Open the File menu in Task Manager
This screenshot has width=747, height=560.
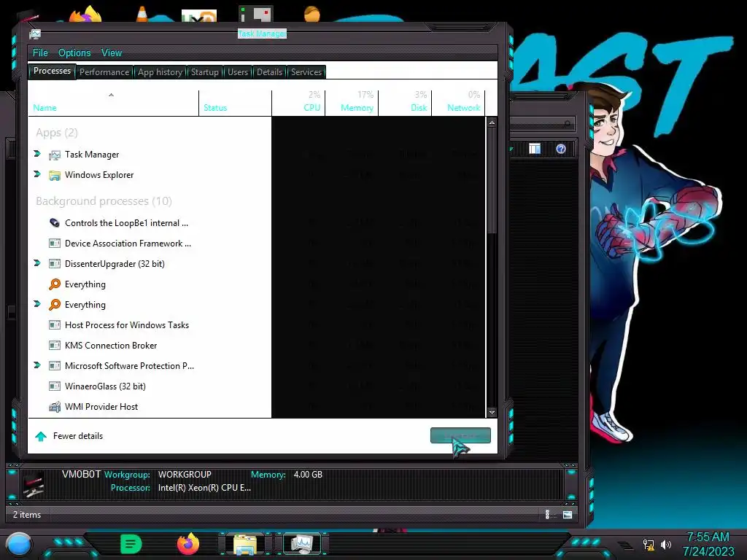point(40,52)
